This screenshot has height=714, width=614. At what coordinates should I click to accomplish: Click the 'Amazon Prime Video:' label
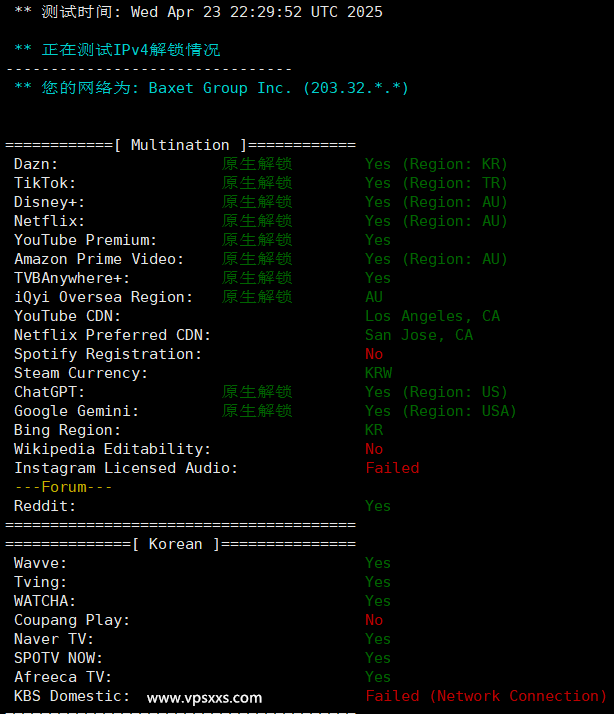coord(99,259)
